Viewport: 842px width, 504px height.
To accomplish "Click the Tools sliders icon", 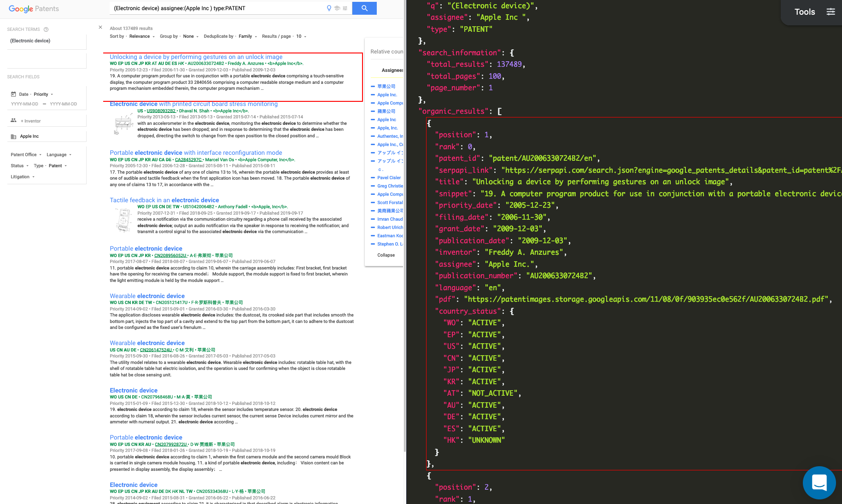I will (x=830, y=12).
